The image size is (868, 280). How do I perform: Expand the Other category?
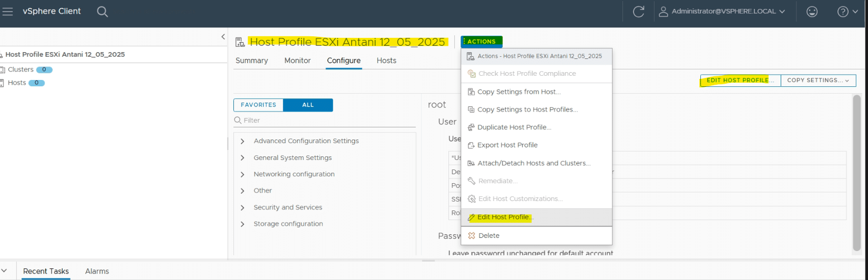coord(242,191)
